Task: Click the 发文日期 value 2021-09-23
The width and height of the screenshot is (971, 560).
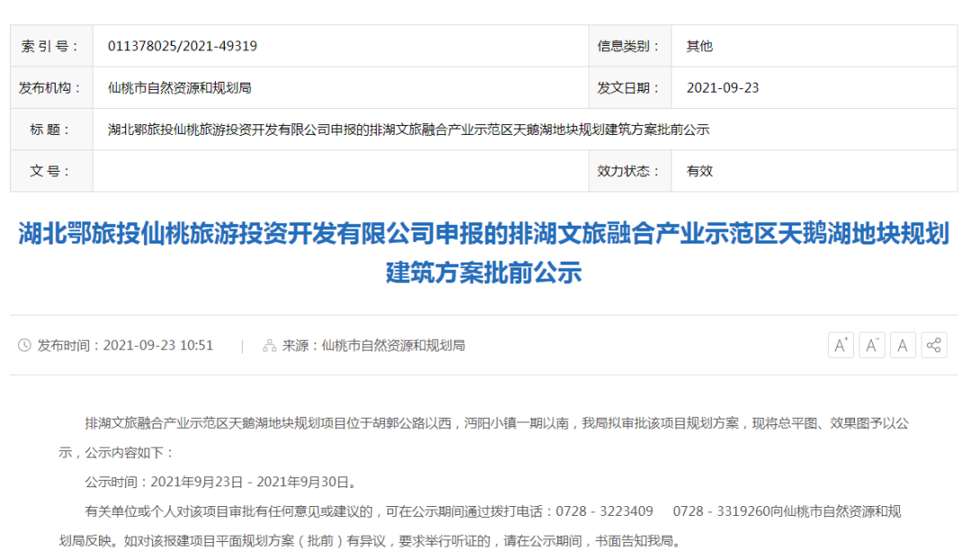Action: coord(722,88)
